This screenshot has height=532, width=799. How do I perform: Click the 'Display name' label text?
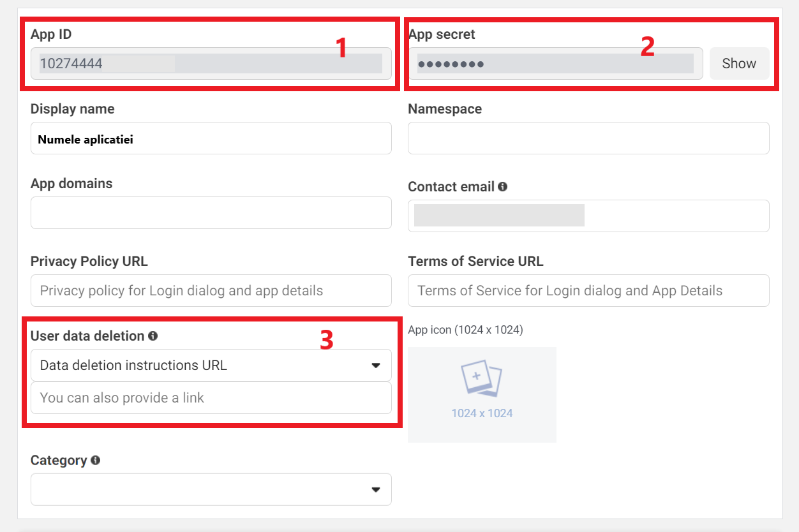(x=72, y=109)
